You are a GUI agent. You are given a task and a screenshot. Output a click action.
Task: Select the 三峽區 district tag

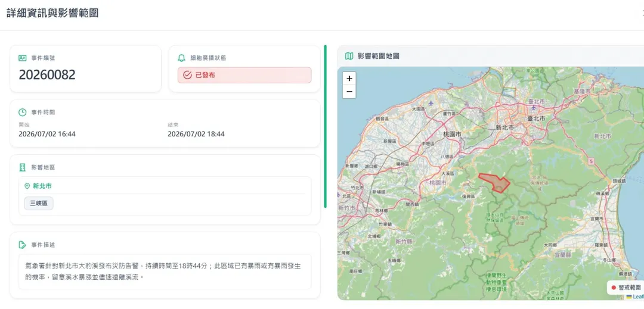coord(39,203)
